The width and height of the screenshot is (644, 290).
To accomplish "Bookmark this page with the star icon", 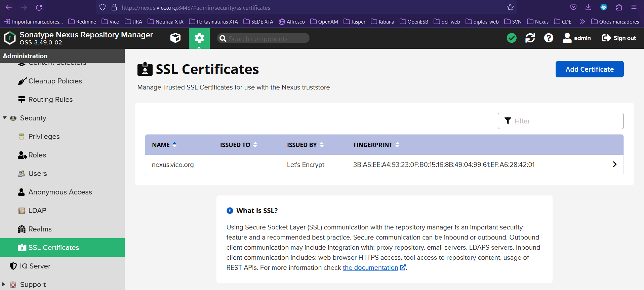I will [x=510, y=7].
